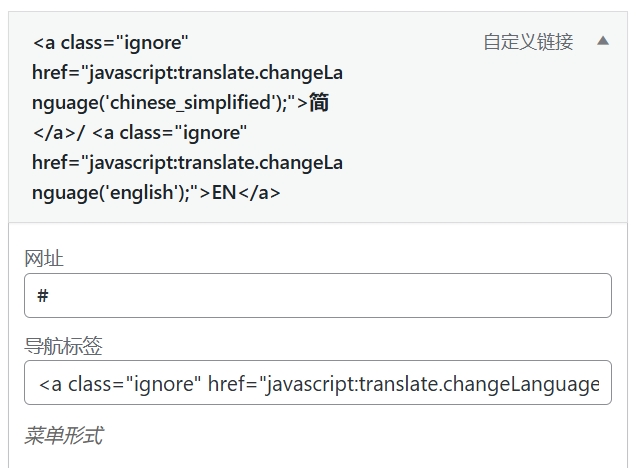Click the # value in URL field
This screenshot has width=640, height=468.
point(43,296)
